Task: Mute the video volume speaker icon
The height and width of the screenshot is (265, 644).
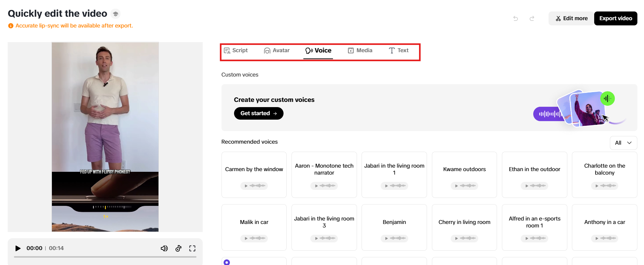Action: click(x=164, y=248)
